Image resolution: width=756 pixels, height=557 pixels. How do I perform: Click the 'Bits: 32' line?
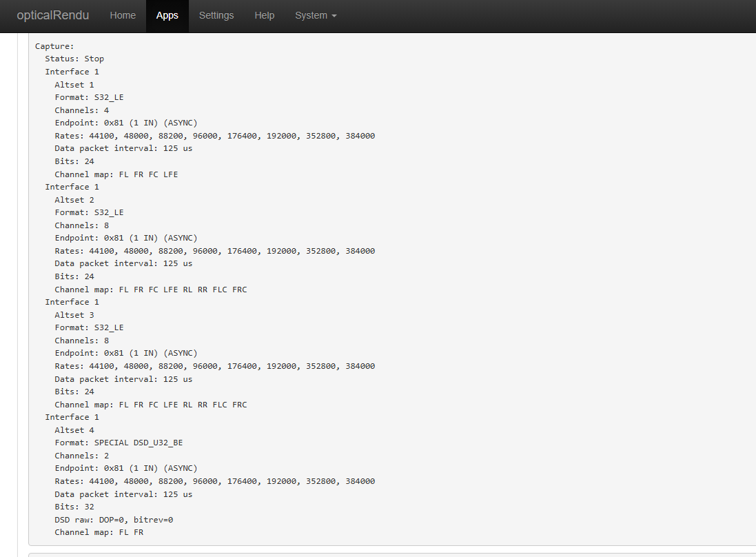74,507
